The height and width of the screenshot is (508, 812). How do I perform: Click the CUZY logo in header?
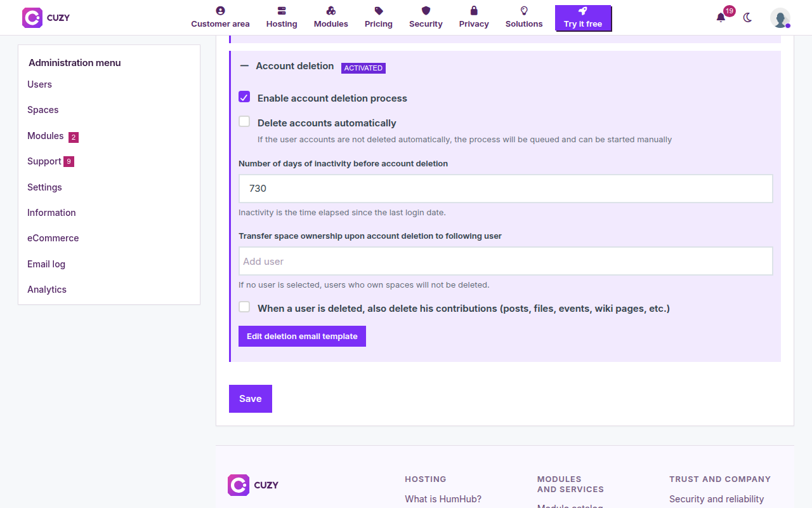(46, 18)
